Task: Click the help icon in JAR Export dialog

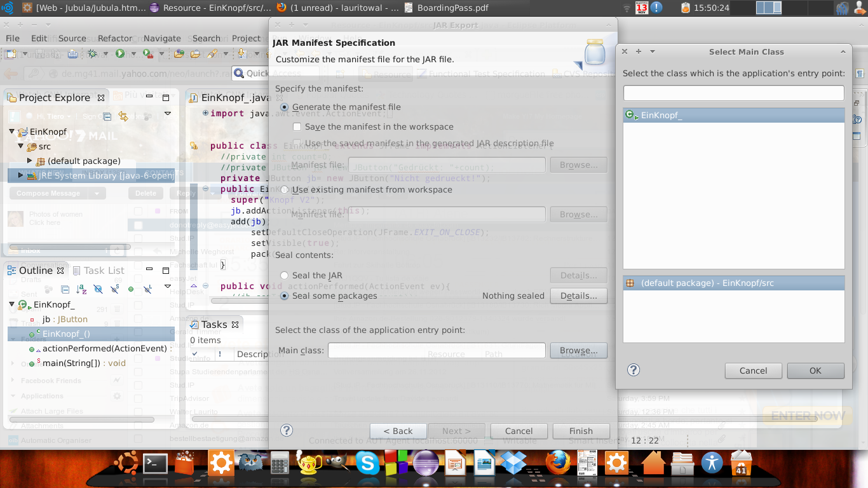Action: 287,430
